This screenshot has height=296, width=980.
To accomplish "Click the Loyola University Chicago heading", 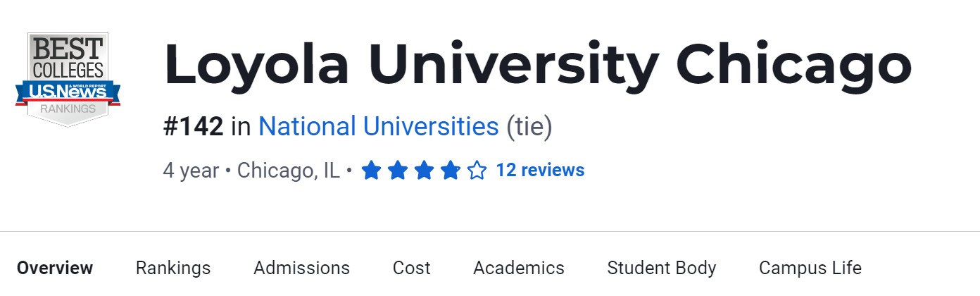I will 538,65.
